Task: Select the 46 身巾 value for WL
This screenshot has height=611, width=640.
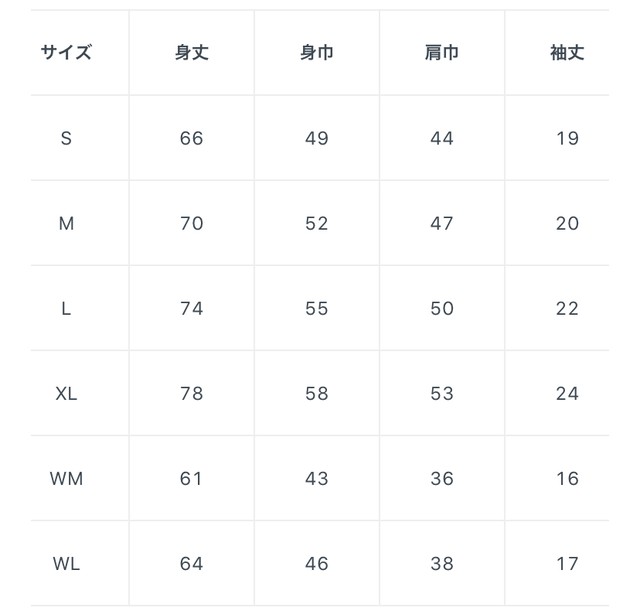Action: pos(317,564)
